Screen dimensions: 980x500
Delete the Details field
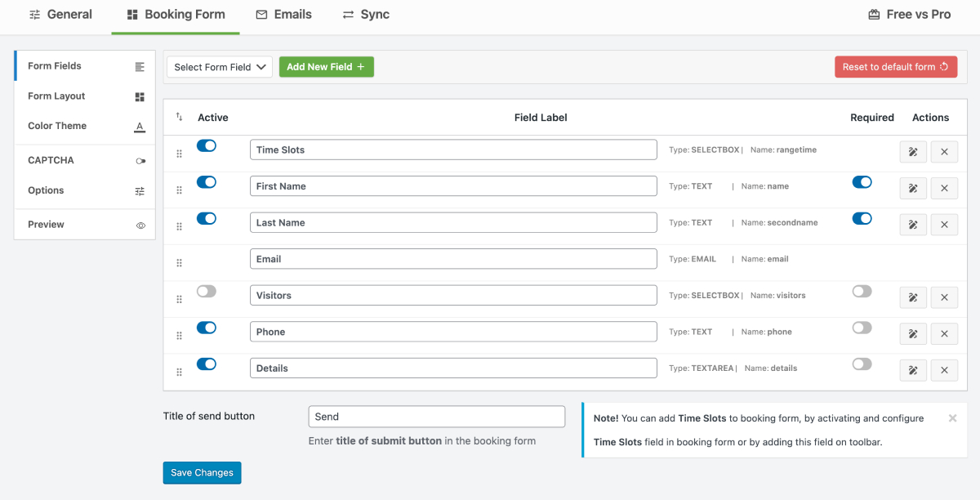pyautogui.click(x=944, y=370)
